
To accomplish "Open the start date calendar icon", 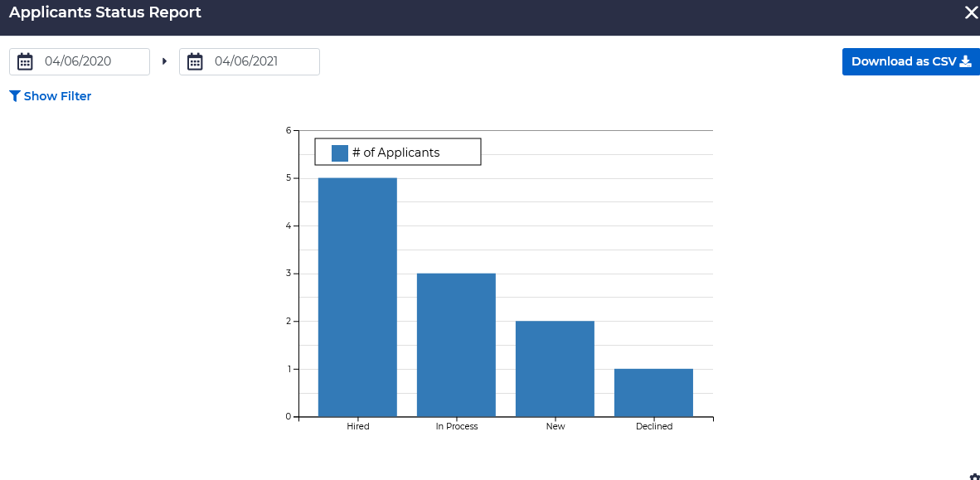I will pyautogui.click(x=25, y=61).
